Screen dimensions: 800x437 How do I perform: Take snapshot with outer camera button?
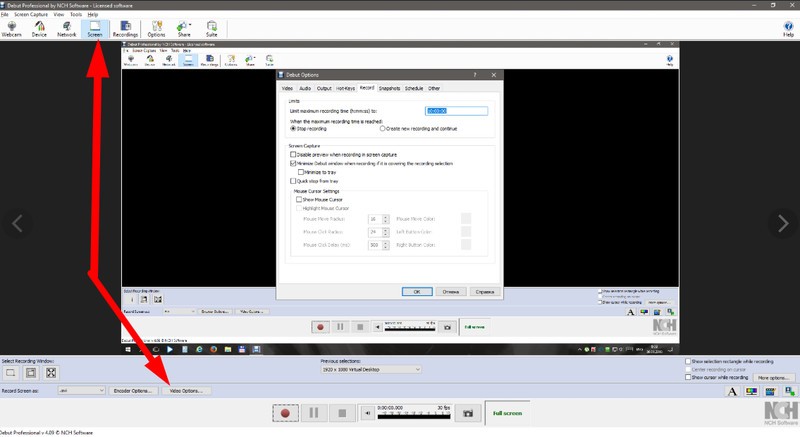[468, 413]
